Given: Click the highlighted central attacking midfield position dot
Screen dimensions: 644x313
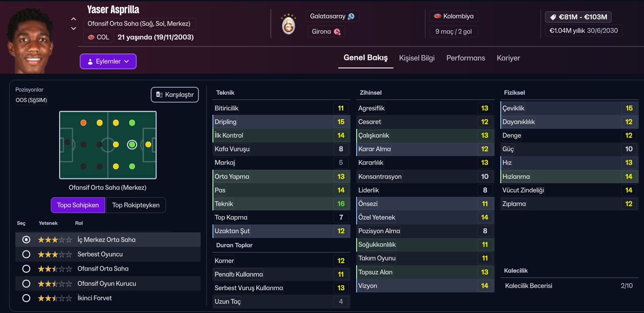Looking at the screenshot, I should pos(132,144).
